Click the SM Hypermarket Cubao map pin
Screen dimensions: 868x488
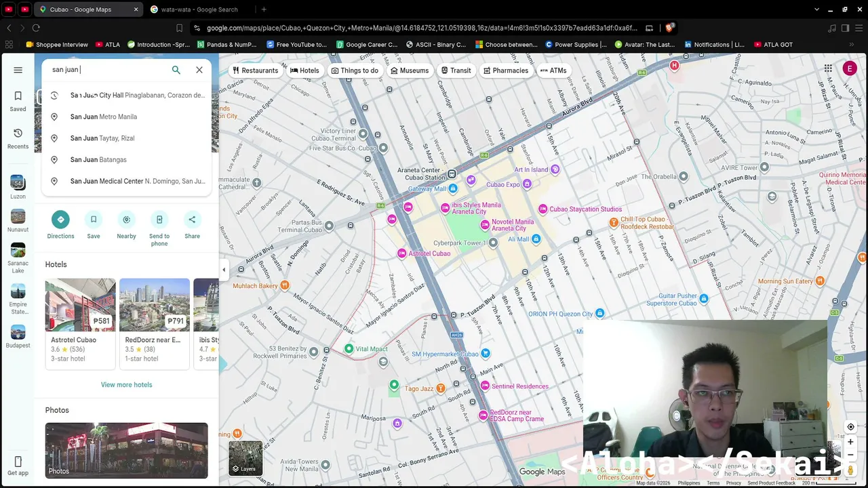click(485, 354)
